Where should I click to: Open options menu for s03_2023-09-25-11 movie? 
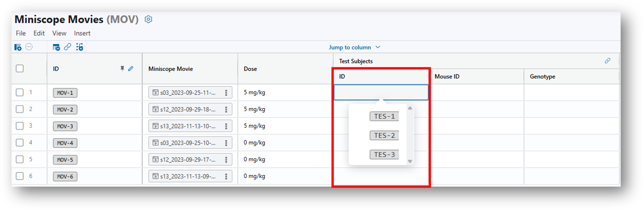[226, 93]
